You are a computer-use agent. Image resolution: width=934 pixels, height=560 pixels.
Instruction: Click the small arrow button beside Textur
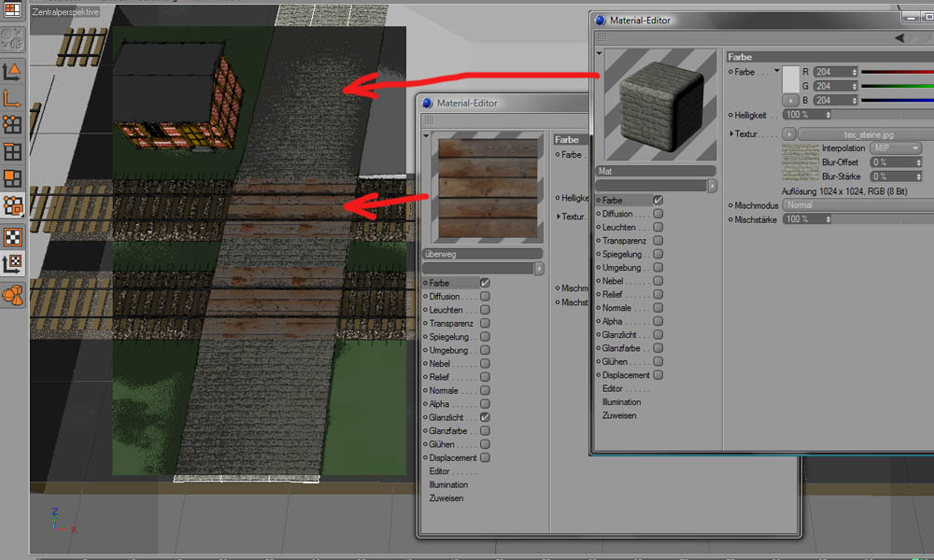pos(789,134)
